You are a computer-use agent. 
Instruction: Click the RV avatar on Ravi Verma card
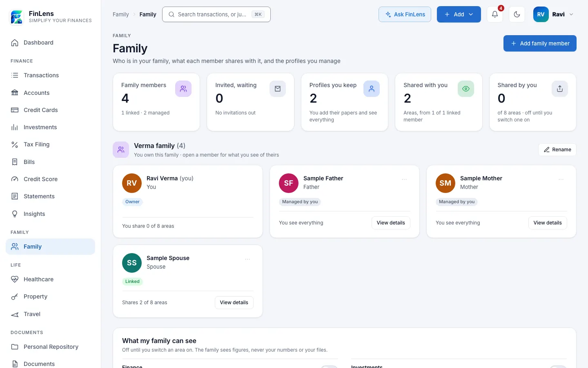click(x=132, y=183)
